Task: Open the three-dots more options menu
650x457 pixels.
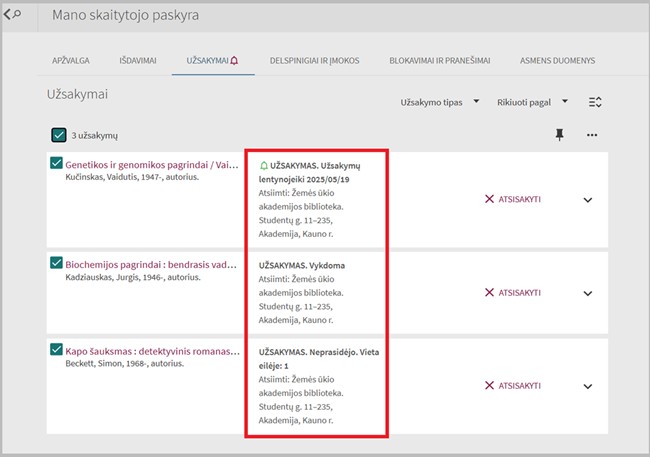Action: click(x=592, y=135)
